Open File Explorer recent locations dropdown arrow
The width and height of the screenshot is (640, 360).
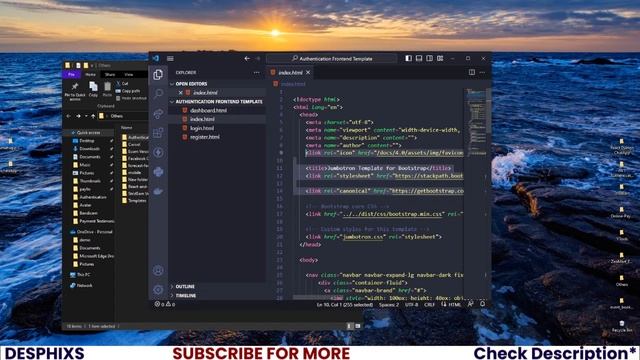click(86, 116)
